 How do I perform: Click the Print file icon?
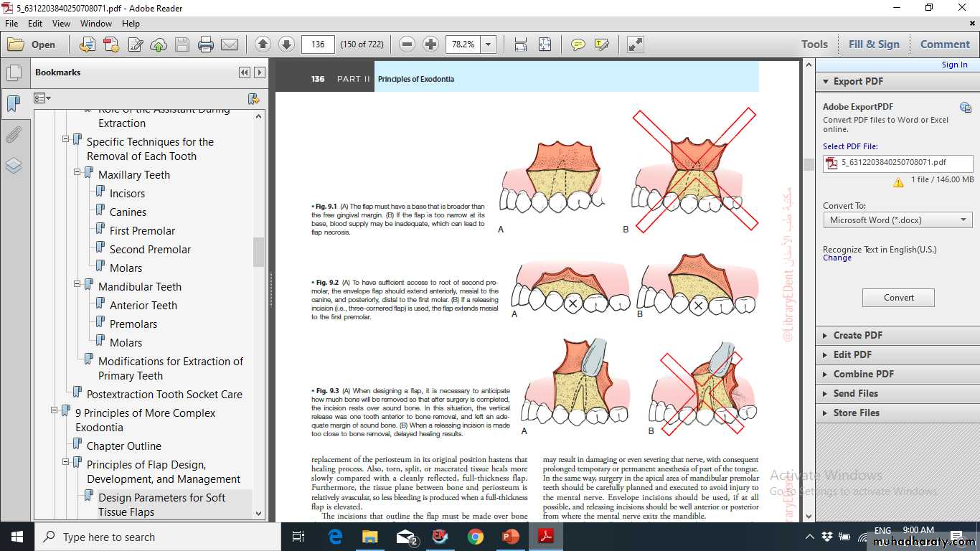(206, 44)
